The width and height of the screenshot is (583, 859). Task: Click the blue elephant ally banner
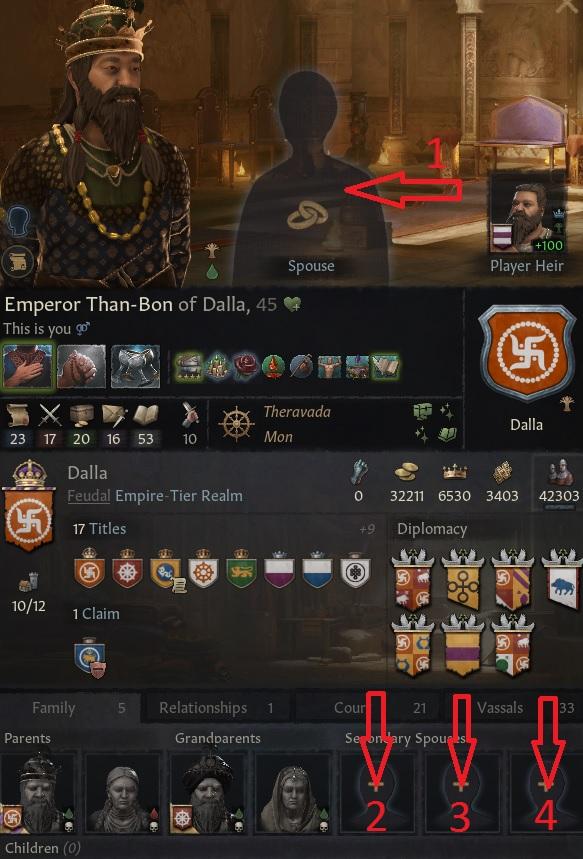562,581
